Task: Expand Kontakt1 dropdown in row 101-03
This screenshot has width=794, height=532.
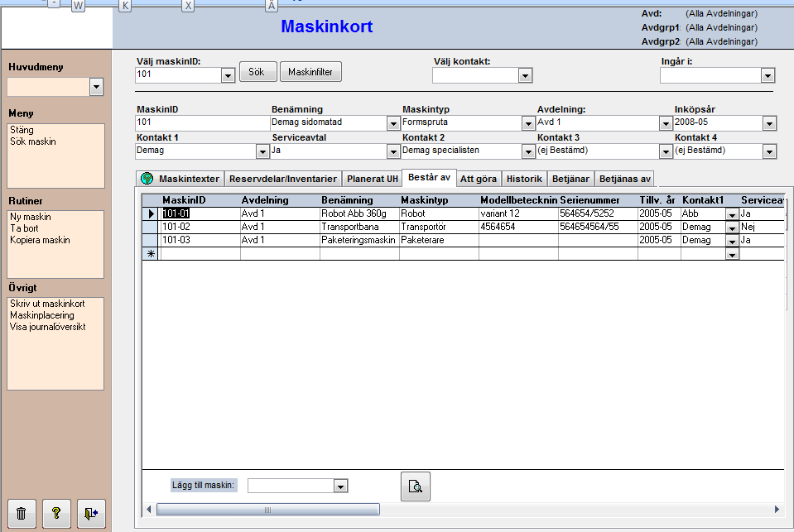Action: pyautogui.click(x=732, y=241)
